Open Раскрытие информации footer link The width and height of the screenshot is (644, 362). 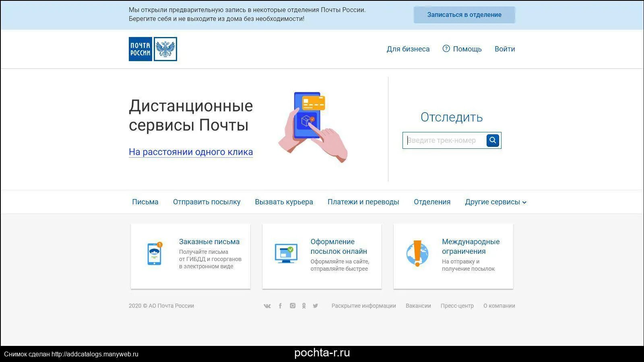click(x=364, y=306)
